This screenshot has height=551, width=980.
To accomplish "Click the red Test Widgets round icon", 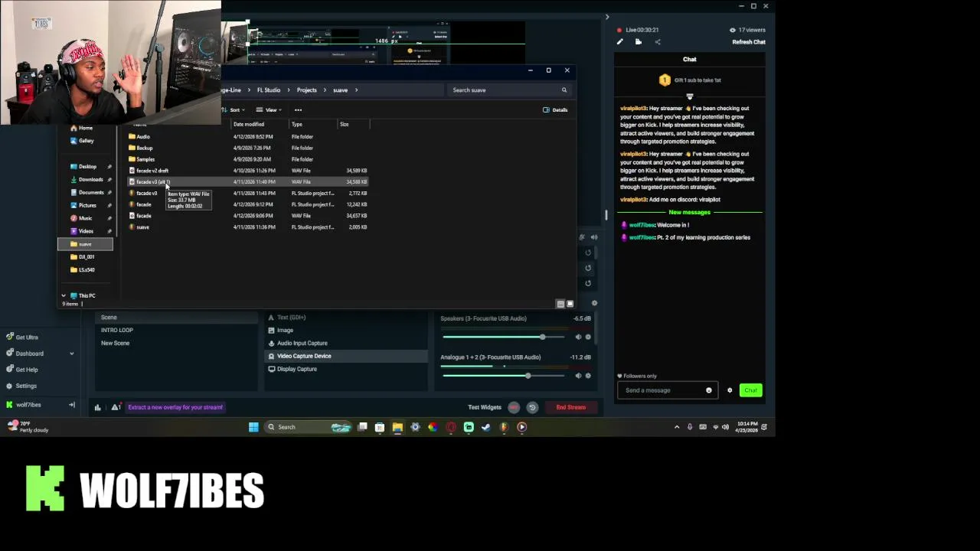I will click(514, 407).
